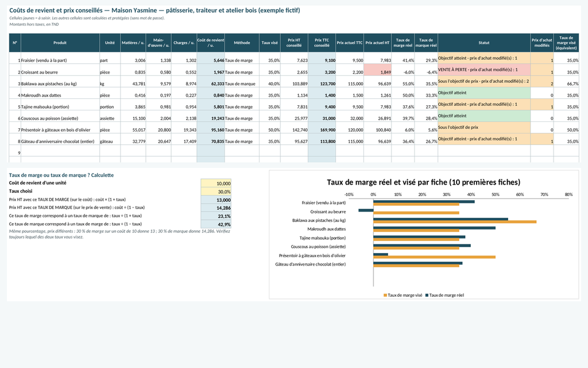Screen dimensions: 588x368
Task: Click the orange target bar for Baklawa in chart
Action: [455, 222]
